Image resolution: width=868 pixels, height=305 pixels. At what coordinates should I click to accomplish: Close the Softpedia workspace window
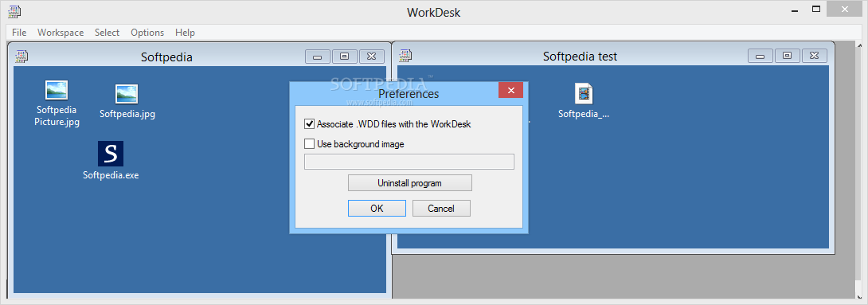click(x=371, y=56)
